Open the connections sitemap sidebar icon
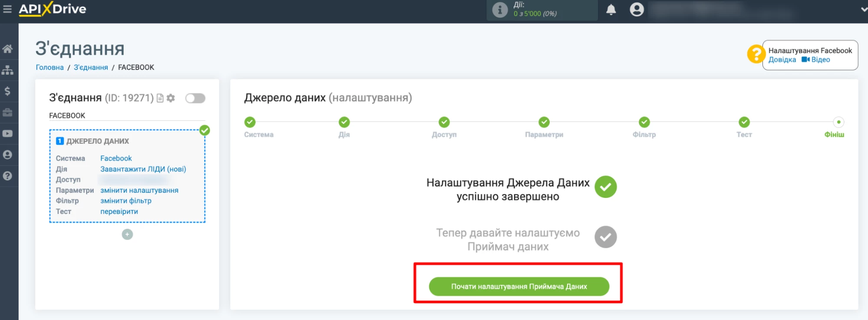Screen dimensions: 868x320 tap(7, 70)
